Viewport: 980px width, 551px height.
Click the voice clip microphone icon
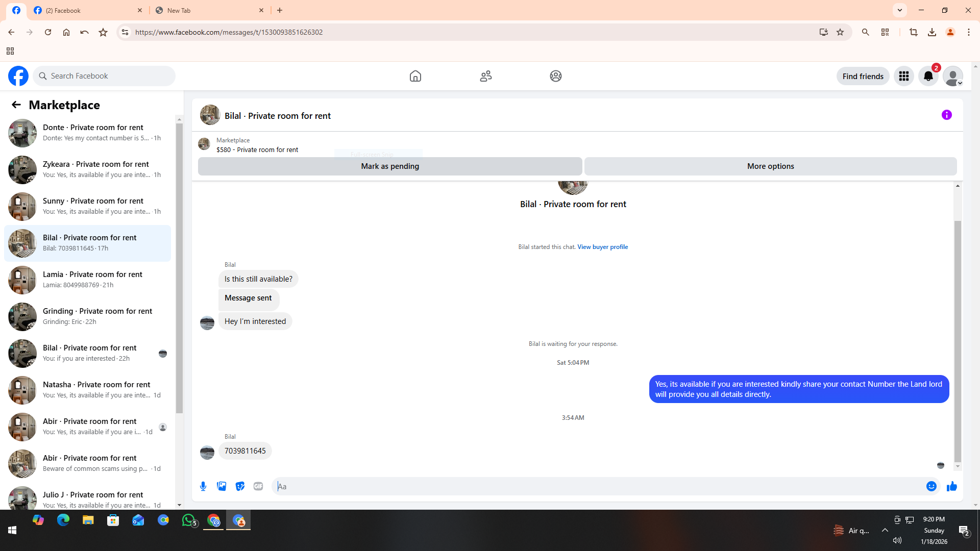(203, 486)
